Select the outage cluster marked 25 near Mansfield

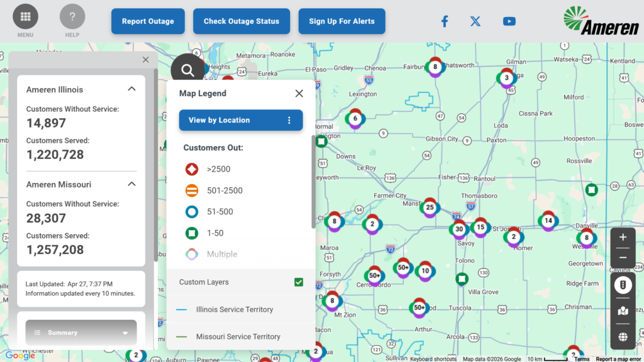pyautogui.click(x=430, y=207)
